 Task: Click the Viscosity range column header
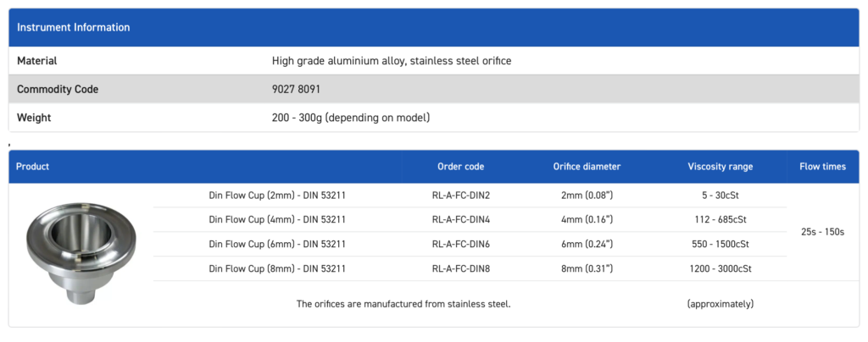tap(721, 167)
